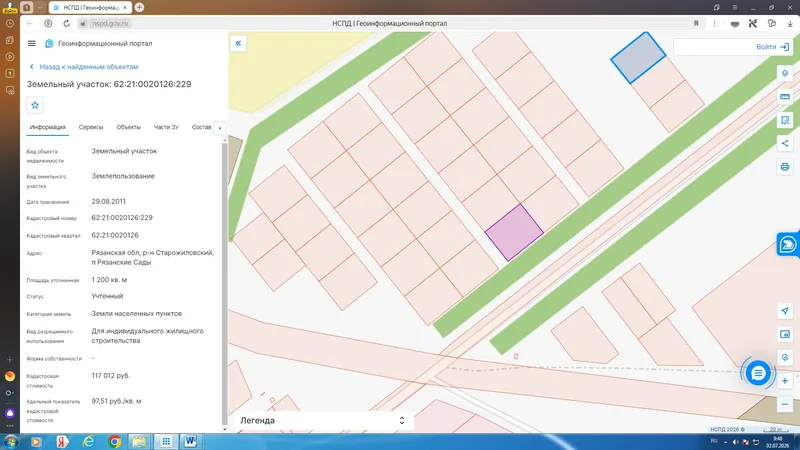Select the pink highlighted land plot
Image resolution: width=800 pixels, height=450 pixels.
tap(514, 233)
